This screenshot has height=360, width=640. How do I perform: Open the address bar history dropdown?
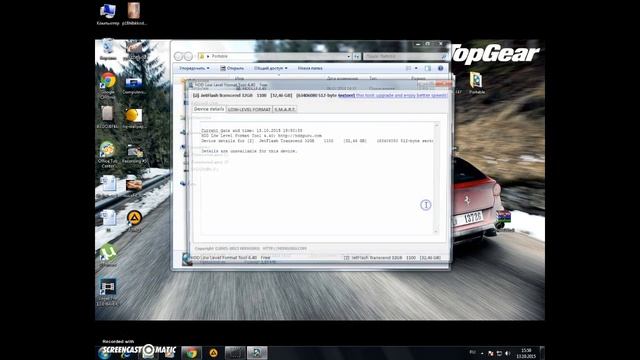pos(349,56)
